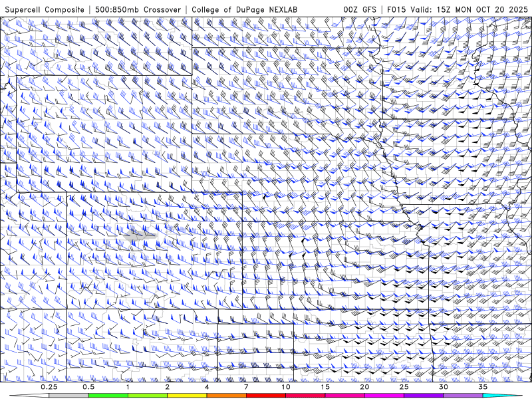Click the "30" legend value
Viewport: 532px width, 399px height.
click(x=443, y=387)
